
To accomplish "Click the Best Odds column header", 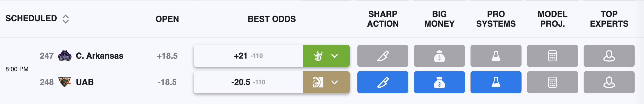I will click(271, 19).
